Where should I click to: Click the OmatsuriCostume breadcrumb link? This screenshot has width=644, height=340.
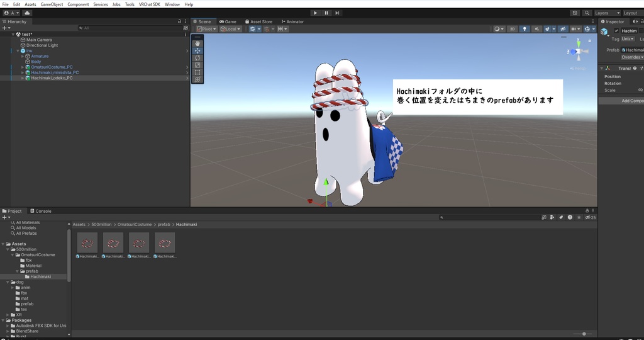135,225
